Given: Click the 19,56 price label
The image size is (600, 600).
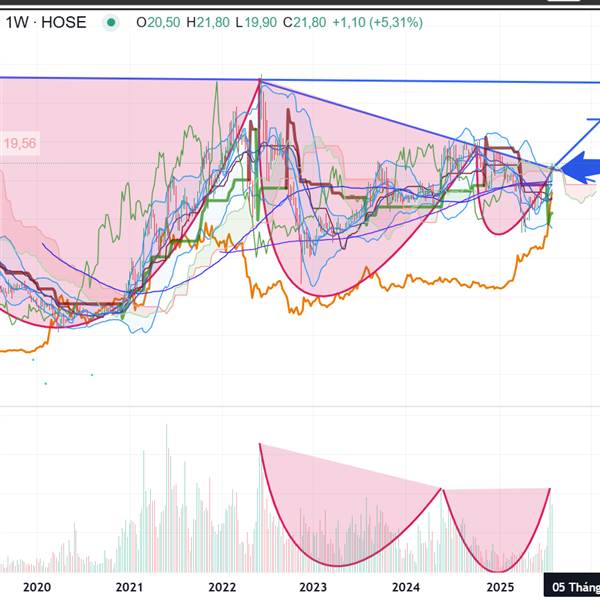Looking at the screenshot, I should 20,143.
